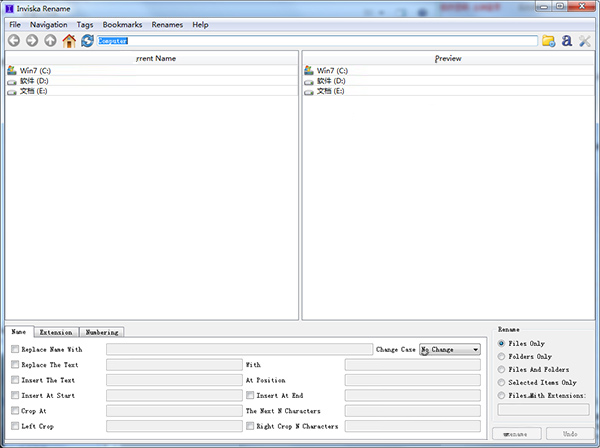The width and height of the screenshot is (600, 448).
Task: Go up one directory level
Action: coord(50,41)
